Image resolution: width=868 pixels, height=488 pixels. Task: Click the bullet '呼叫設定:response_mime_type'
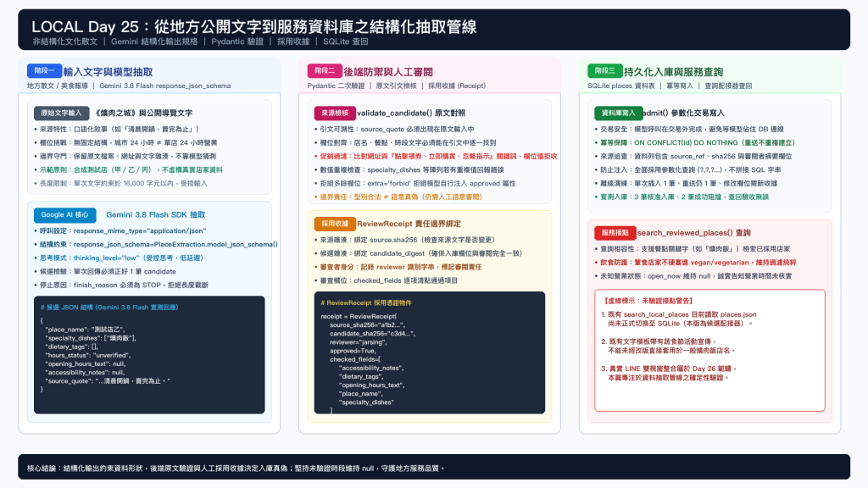point(120,230)
